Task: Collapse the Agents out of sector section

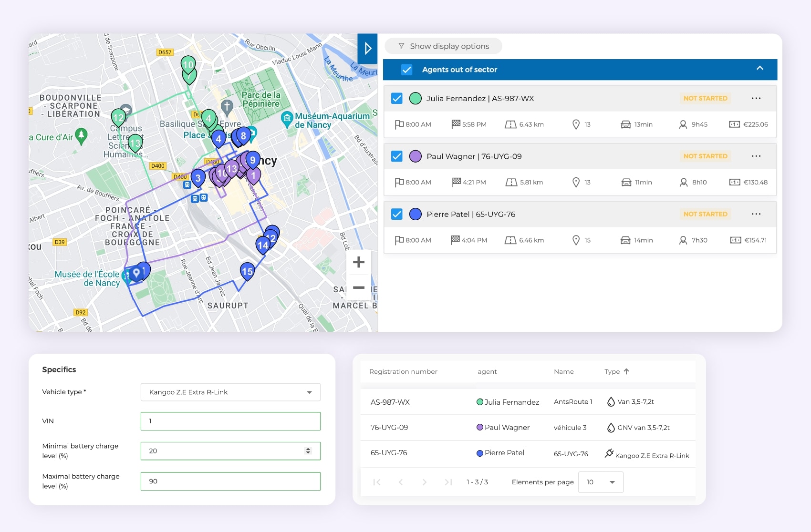Action: (759, 69)
